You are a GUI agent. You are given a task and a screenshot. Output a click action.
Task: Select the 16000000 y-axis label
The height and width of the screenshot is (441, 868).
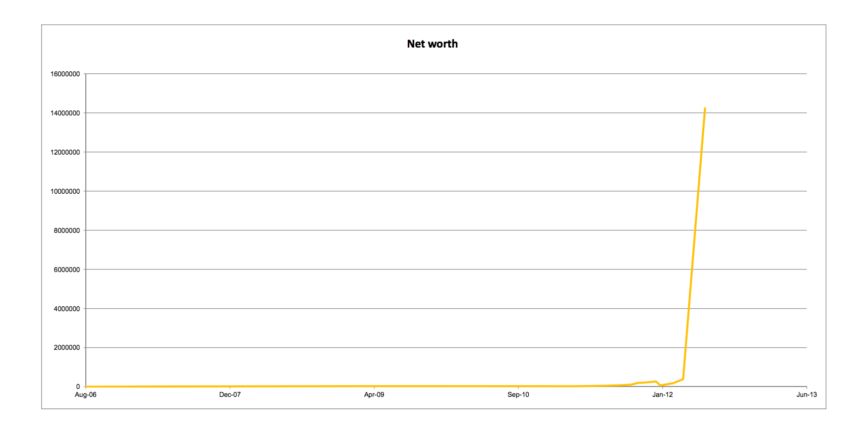(x=65, y=74)
